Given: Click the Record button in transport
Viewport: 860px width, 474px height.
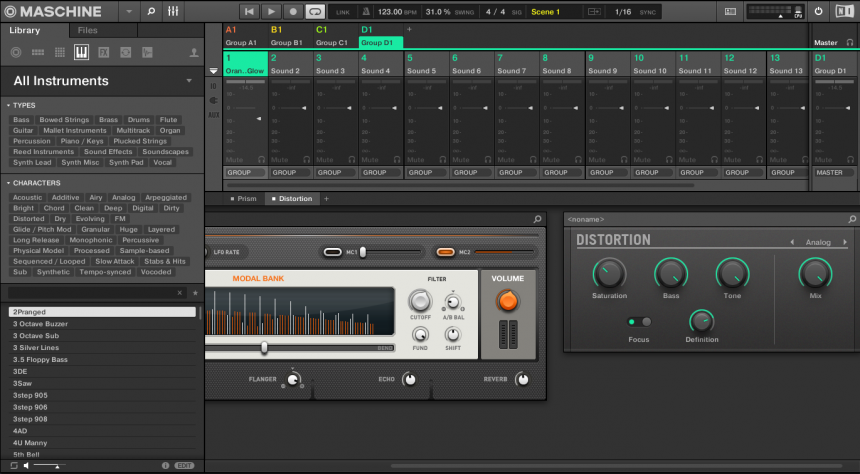Looking at the screenshot, I should [x=293, y=11].
